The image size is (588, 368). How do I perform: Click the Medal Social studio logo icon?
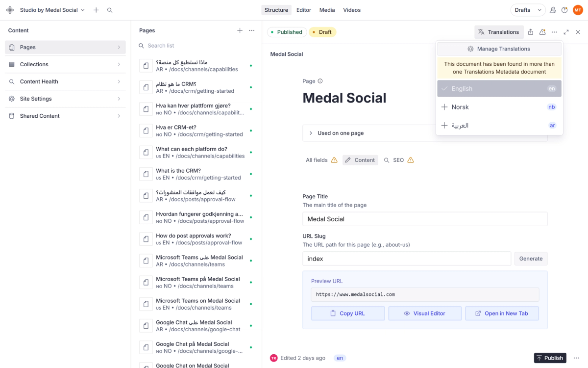click(10, 10)
